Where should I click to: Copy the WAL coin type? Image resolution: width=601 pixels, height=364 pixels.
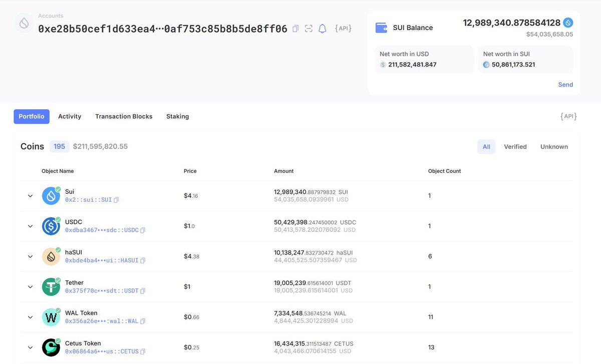pos(143,321)
